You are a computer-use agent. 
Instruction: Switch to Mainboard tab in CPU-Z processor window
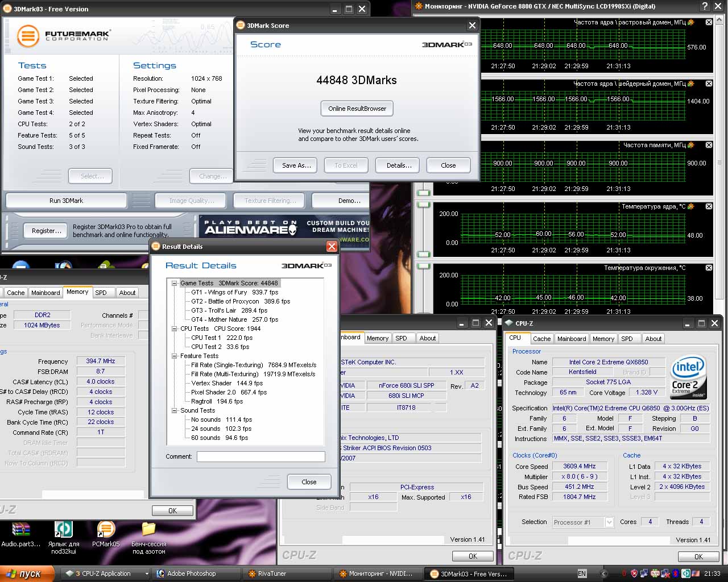tap(572, 339)
